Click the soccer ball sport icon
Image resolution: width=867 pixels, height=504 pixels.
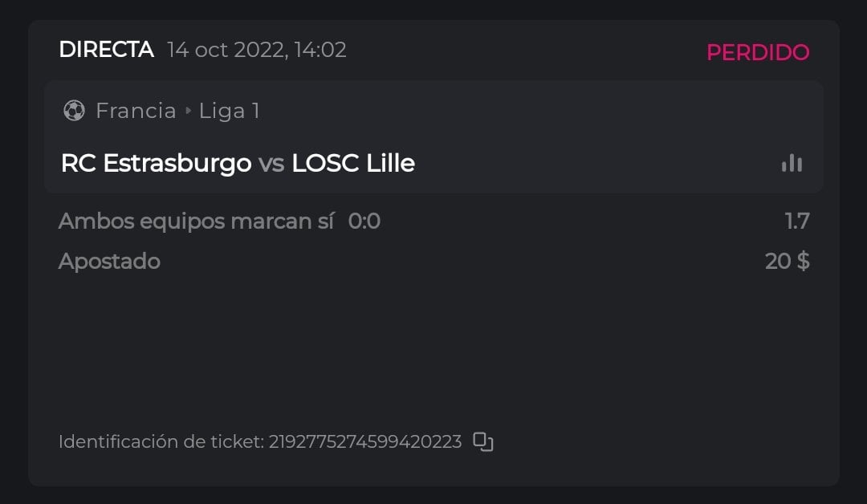(x=74, y=111)
